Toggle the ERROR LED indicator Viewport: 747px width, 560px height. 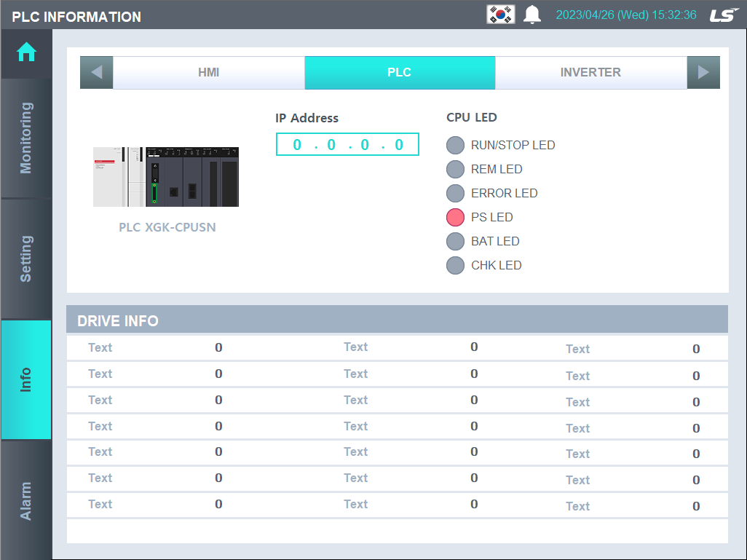[455, 193]
